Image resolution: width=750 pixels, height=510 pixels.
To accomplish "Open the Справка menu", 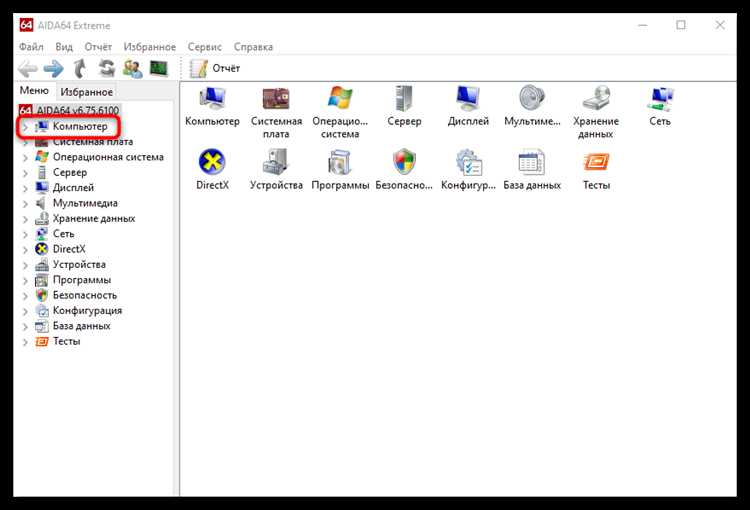I will coord(253,47).
